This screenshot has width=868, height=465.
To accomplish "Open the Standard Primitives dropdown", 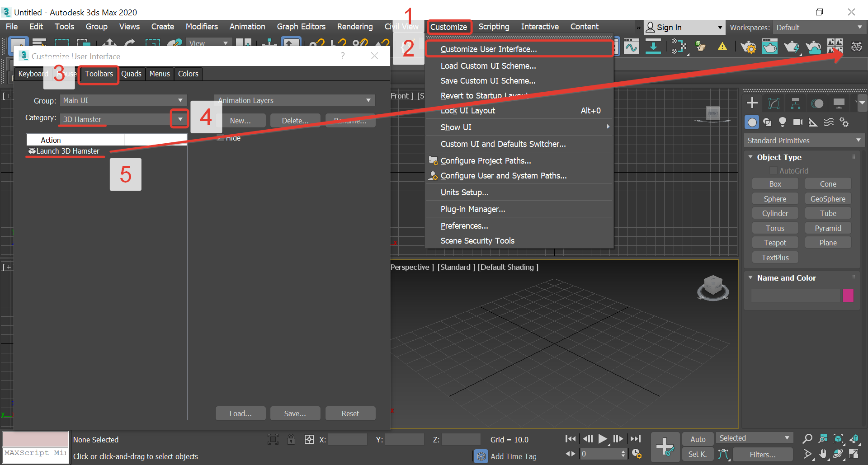I will pyautogui.click(x=804, y=141).
